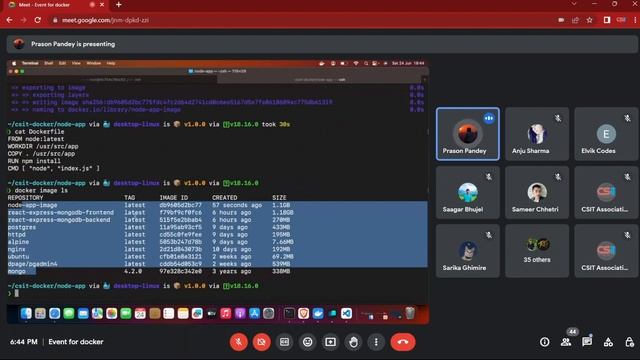Open host controls lock icon
The image size is (640, 360).
[x=629, y=342]
